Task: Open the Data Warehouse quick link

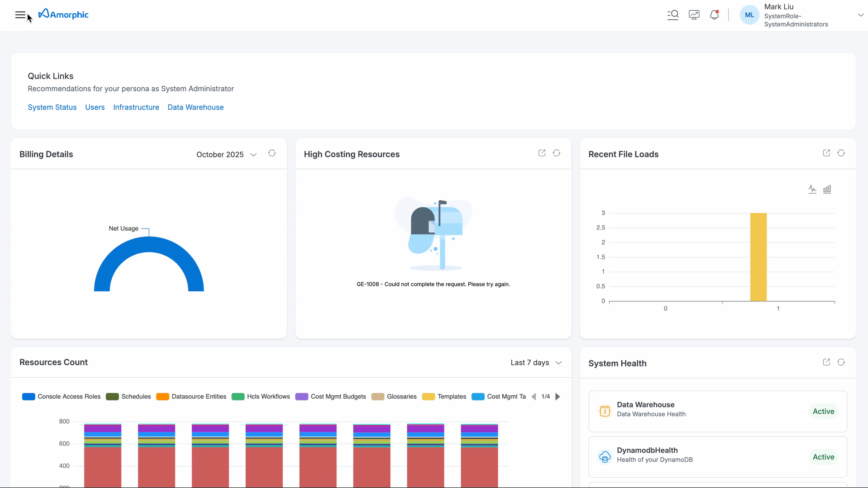Action: (x=195, y=107)
